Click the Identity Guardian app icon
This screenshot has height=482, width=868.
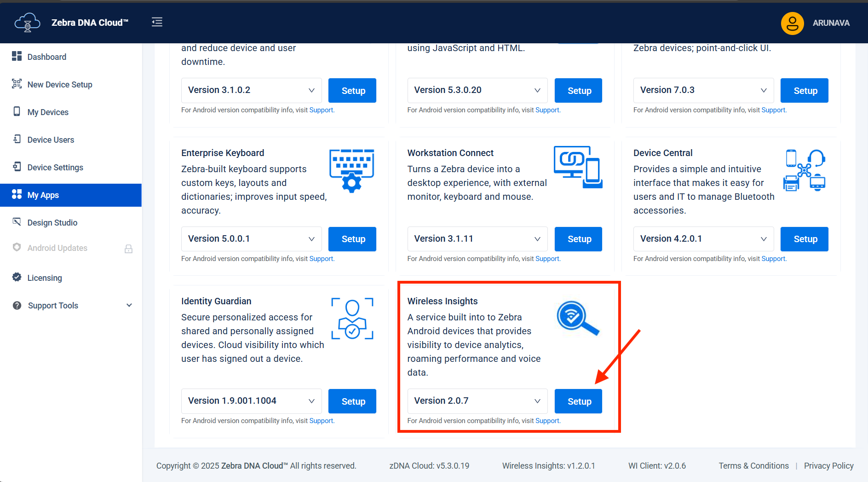[352, 319]
